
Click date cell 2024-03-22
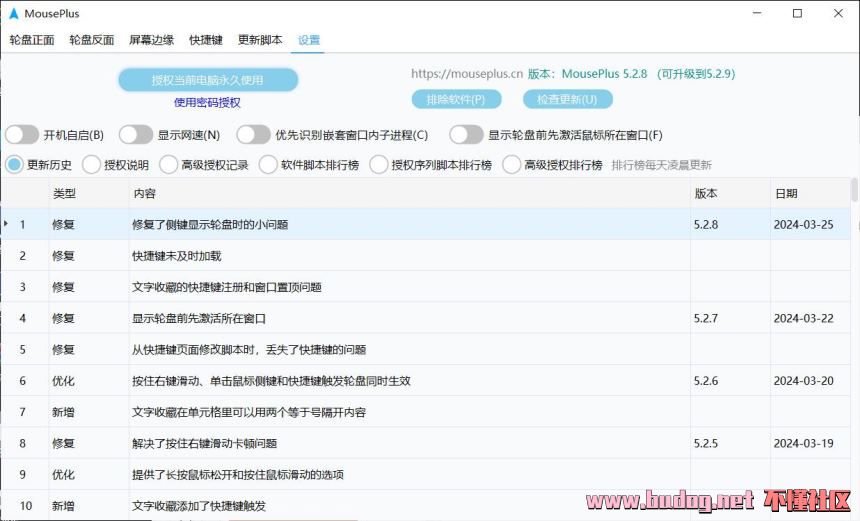pyautogui.click(x=810, y=318)
